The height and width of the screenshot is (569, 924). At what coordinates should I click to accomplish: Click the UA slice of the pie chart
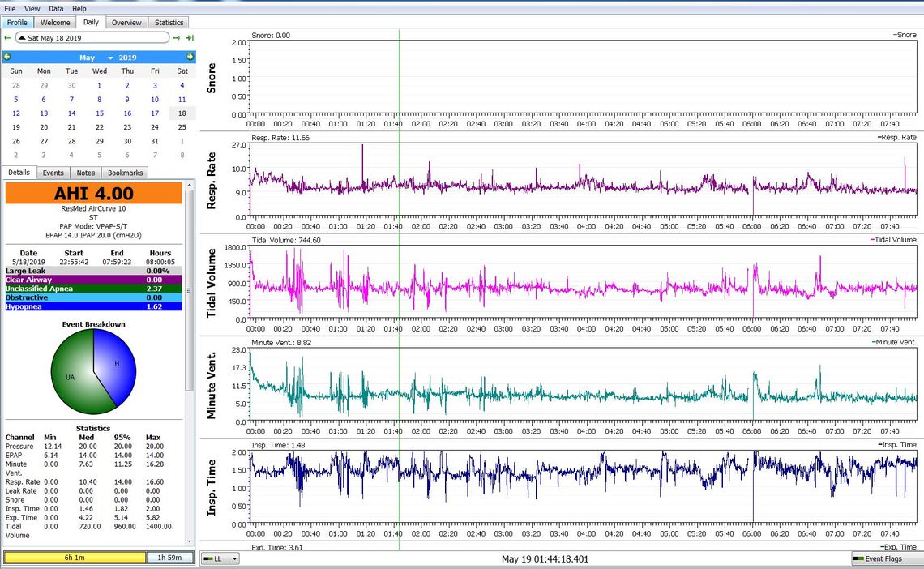tap(71, 377)
